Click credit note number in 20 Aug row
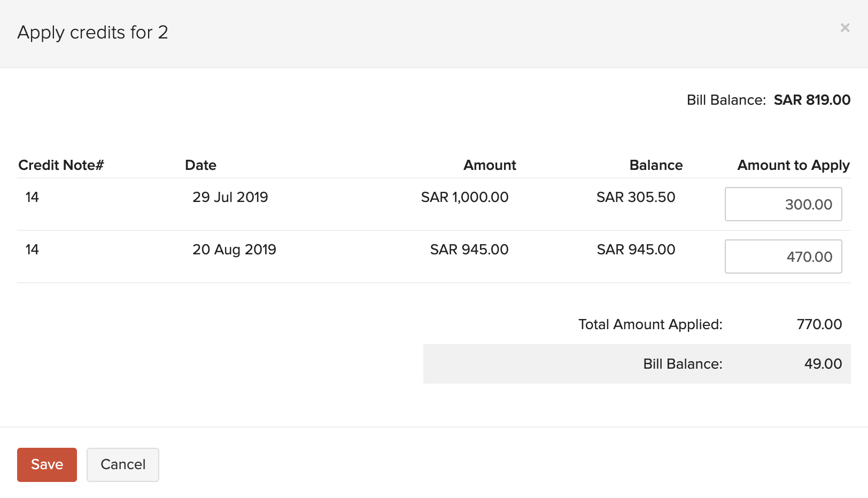 (x=32, y=250)
